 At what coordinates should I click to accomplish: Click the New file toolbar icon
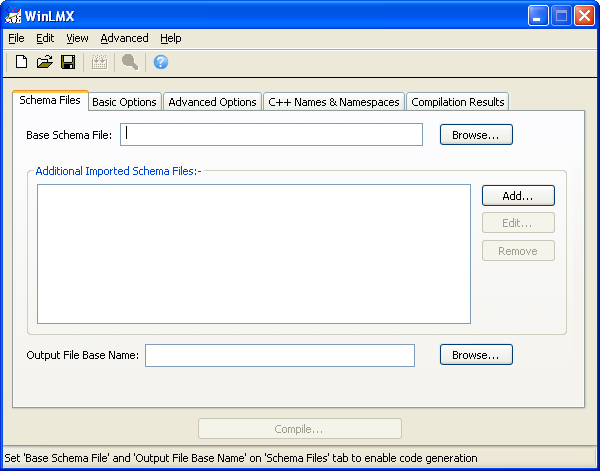click(21, 62)
